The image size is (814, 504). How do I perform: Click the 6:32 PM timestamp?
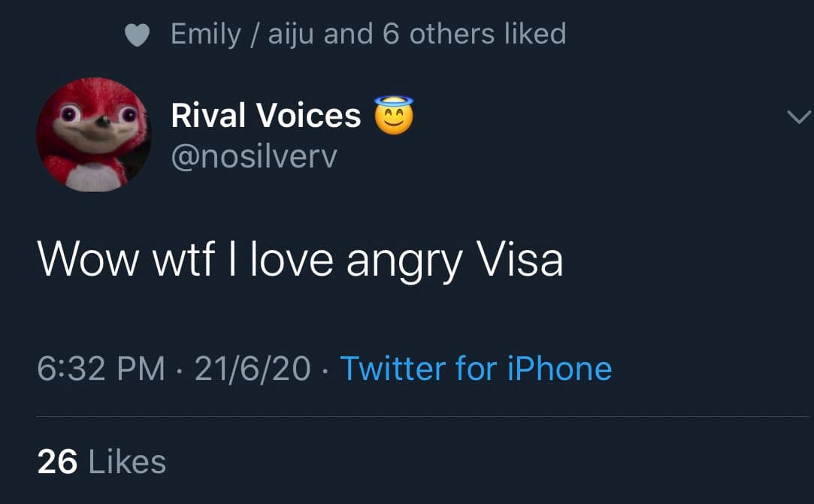(101, 369)
